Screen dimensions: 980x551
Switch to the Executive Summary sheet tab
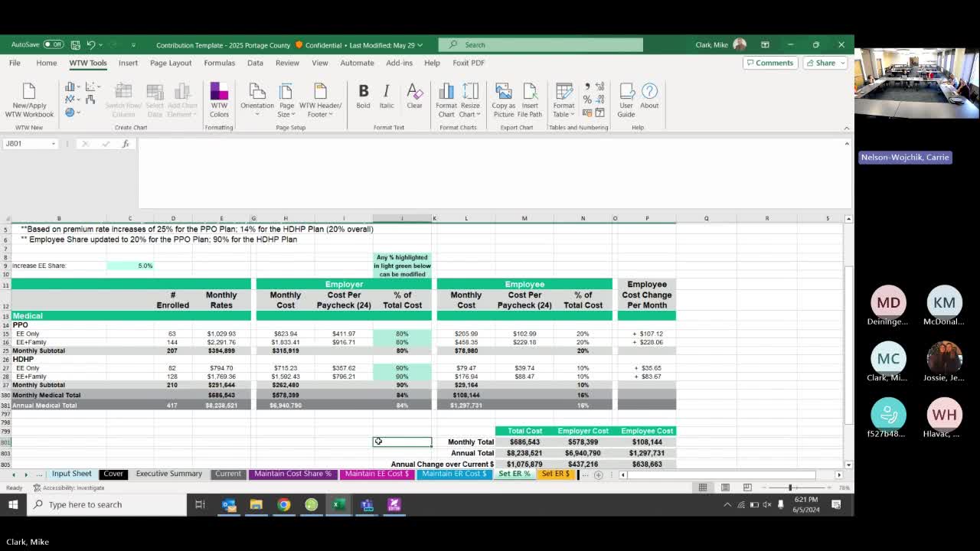[x=168, y=474]
